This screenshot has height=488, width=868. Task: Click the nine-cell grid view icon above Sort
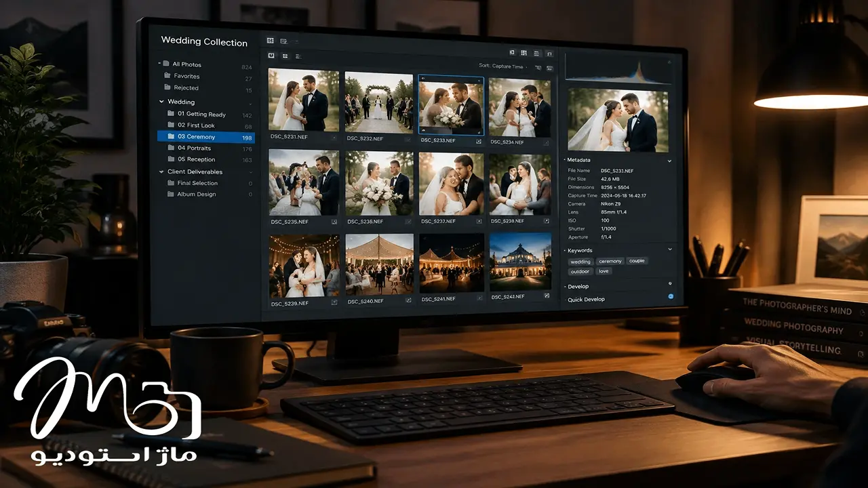[x=524, y=53]
